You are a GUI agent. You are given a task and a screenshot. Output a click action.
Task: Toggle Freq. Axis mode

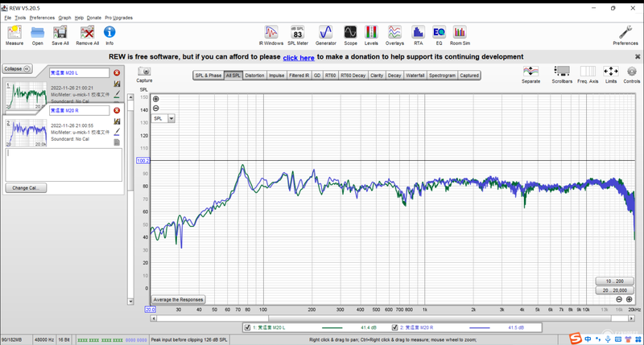click(x=588, y=74)
